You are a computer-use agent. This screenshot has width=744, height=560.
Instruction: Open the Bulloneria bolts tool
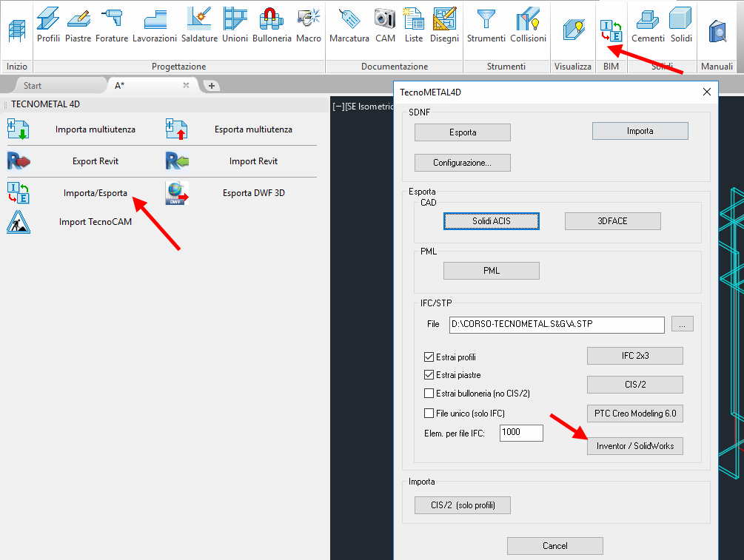(272, 25)
